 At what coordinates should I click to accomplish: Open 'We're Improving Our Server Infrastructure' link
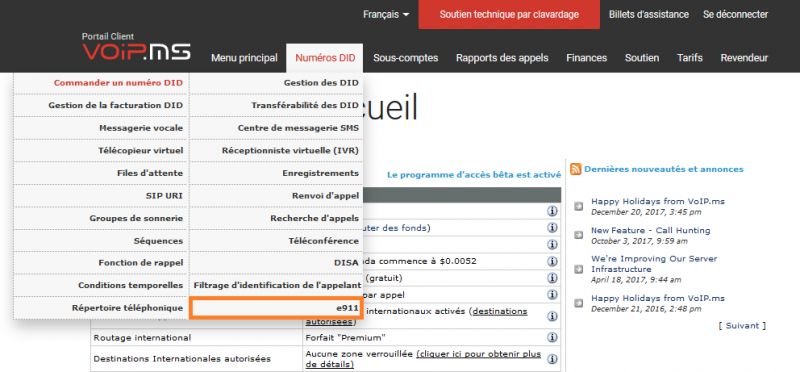(x=654, y=264)
